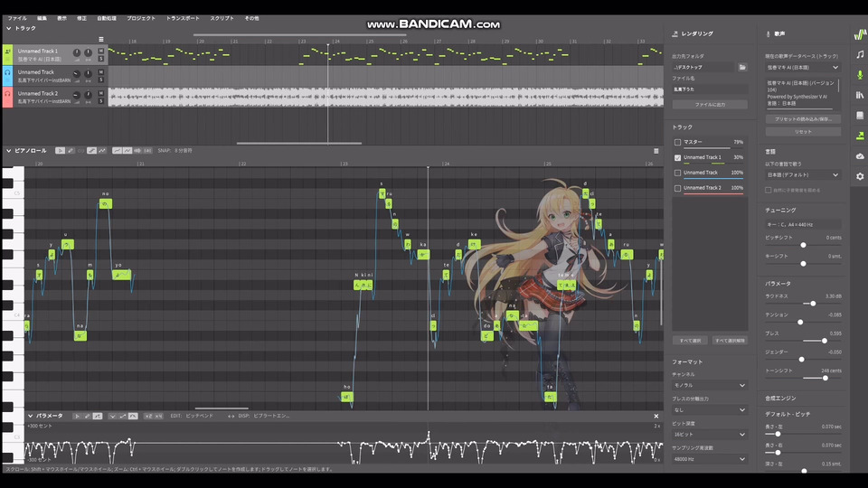Click the チューニング key field
868x488 pixels.
coord(803,225)
